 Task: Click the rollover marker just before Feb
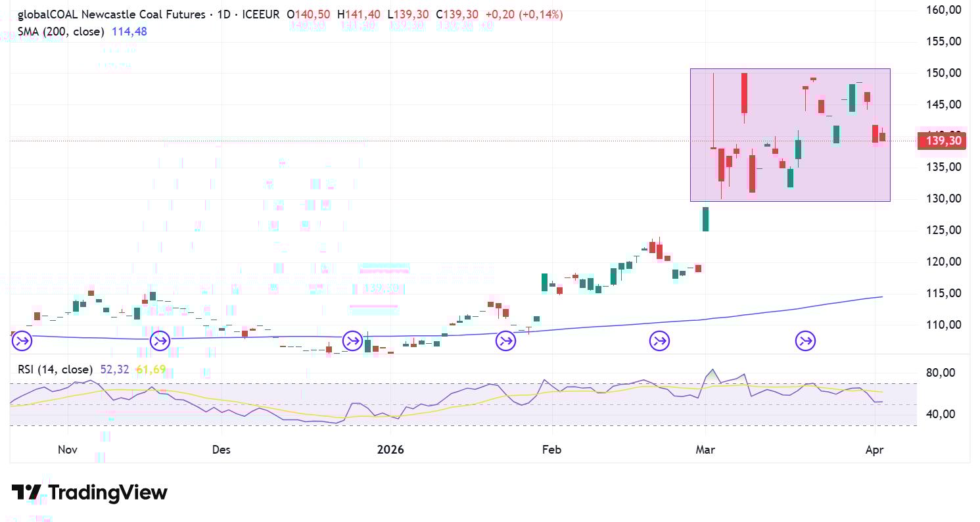click(x=505, y=341)
